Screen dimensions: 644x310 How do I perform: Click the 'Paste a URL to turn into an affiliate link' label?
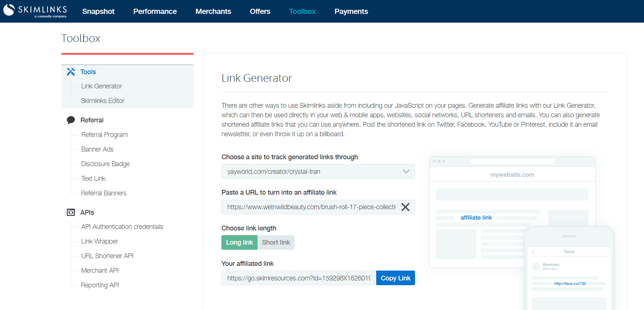[279, 192]
